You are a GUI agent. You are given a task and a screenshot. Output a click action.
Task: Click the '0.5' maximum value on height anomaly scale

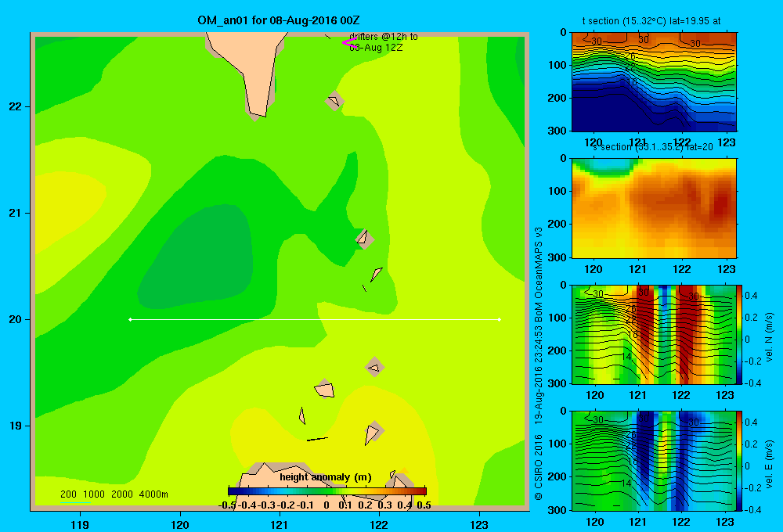424,505
